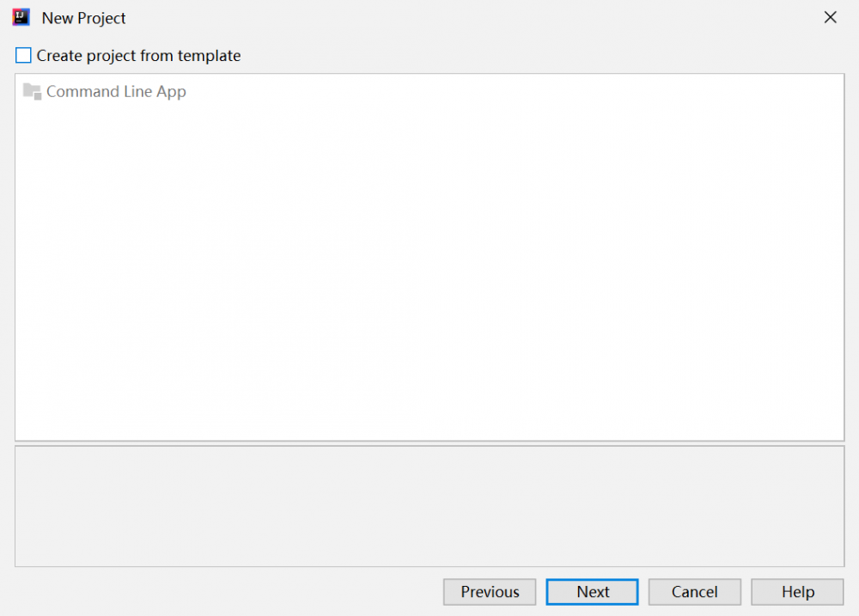Click the New Project window title text

[x=84, y=18]
